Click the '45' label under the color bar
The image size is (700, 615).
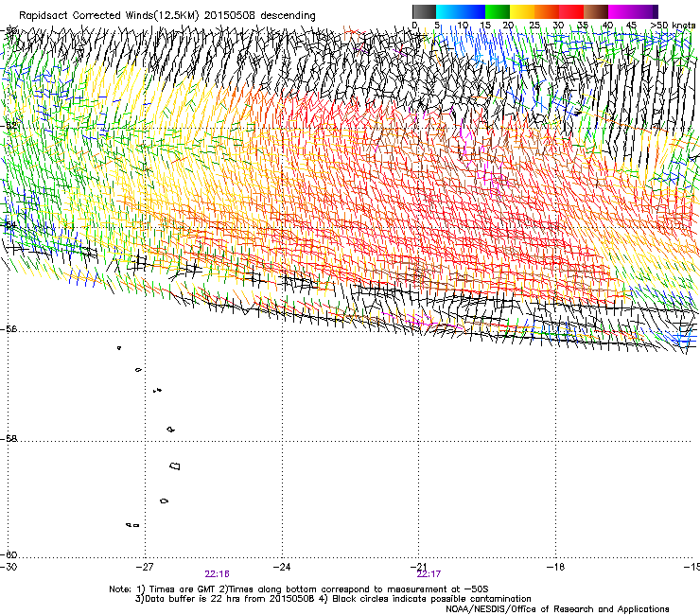pyautogui.click(x=631, y=25)
